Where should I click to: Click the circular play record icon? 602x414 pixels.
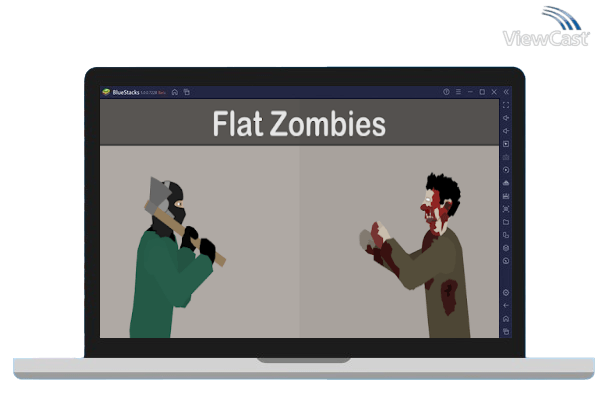click(x=506, y=170)
